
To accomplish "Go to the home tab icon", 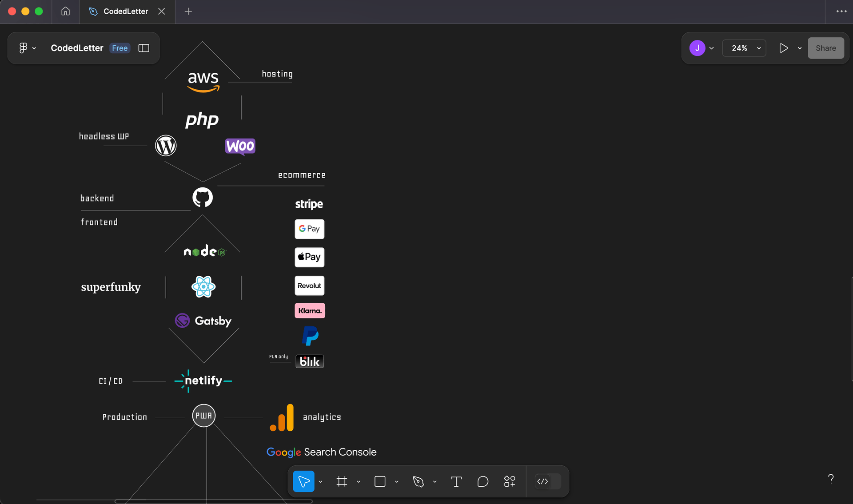I will tap(65, 11).
